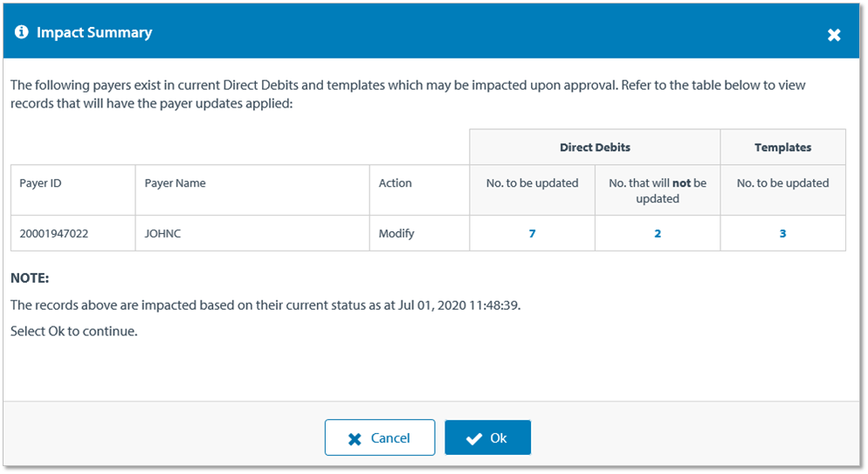The height and width of the screenshot is (474, 868).
Task: Open the 7 Direct Debits to be updated
Action: (532, 234)
